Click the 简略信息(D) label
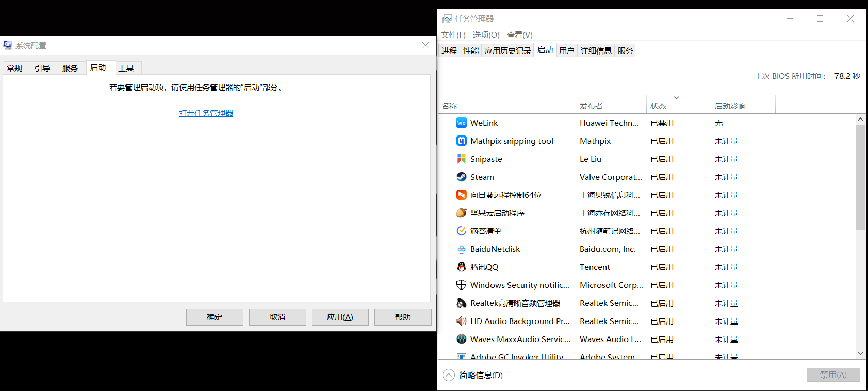The width and height of the screenshot is (868, 391). coord(481,375)
